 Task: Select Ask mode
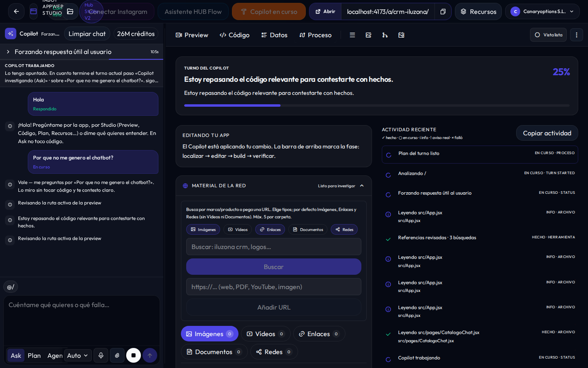pyautogui.click(x=16, y=355)
